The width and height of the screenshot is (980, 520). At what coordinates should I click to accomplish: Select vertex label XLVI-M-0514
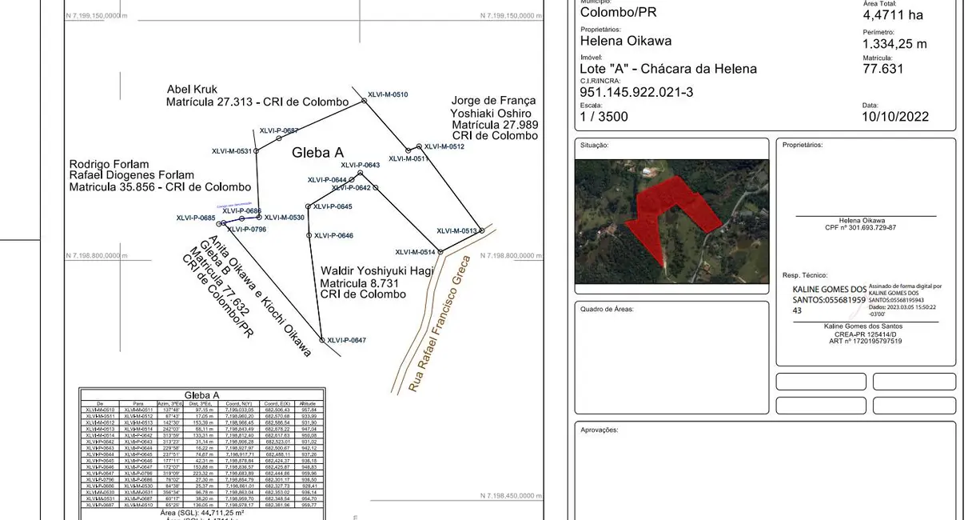(415, 252)
